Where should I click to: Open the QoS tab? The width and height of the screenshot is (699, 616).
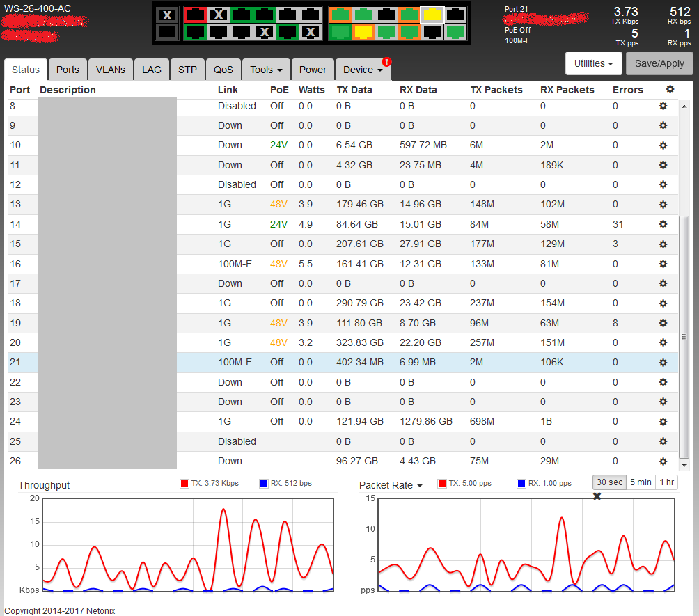click(223, 70)
